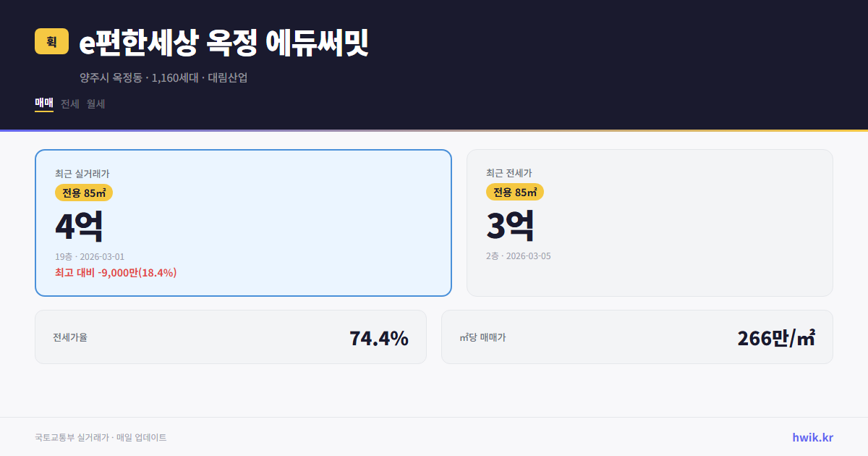
Task: Select the active 매매 tab
Action: click(x=43, y=104)
